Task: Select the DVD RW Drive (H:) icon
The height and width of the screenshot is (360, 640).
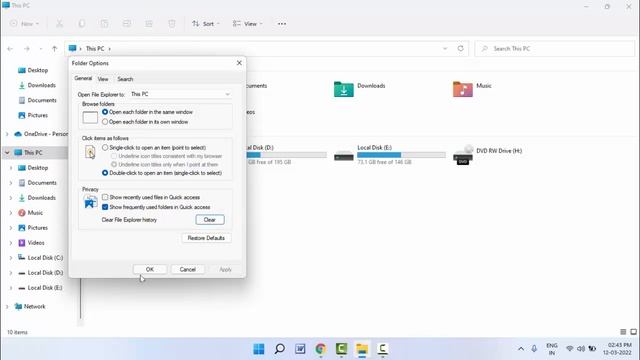Action: click(463, 155)
